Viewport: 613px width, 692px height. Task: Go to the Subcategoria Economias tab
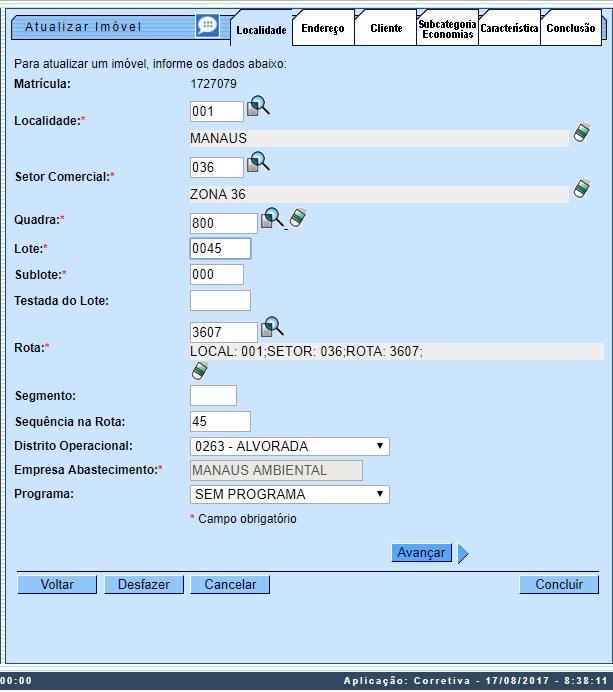pos(447,29)
